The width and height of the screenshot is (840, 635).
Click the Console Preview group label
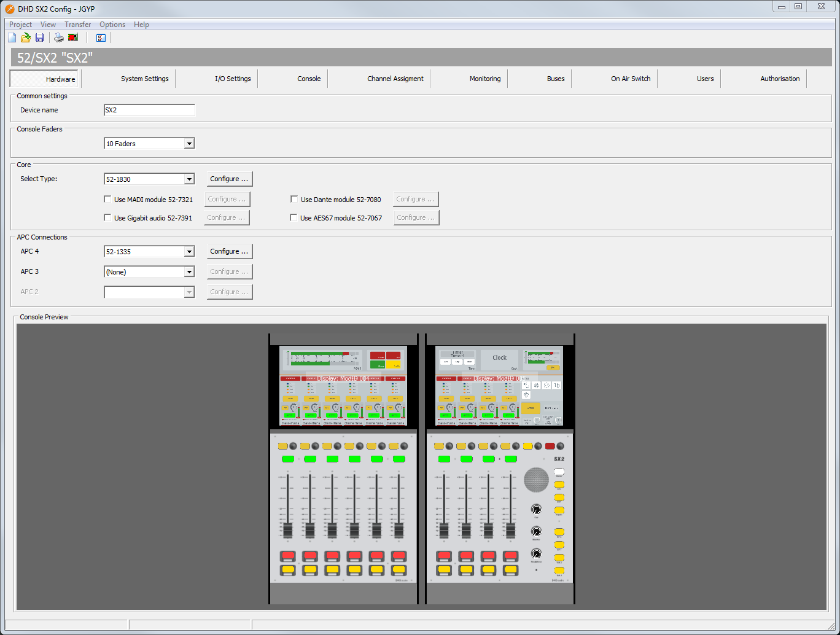coord(44,317)
